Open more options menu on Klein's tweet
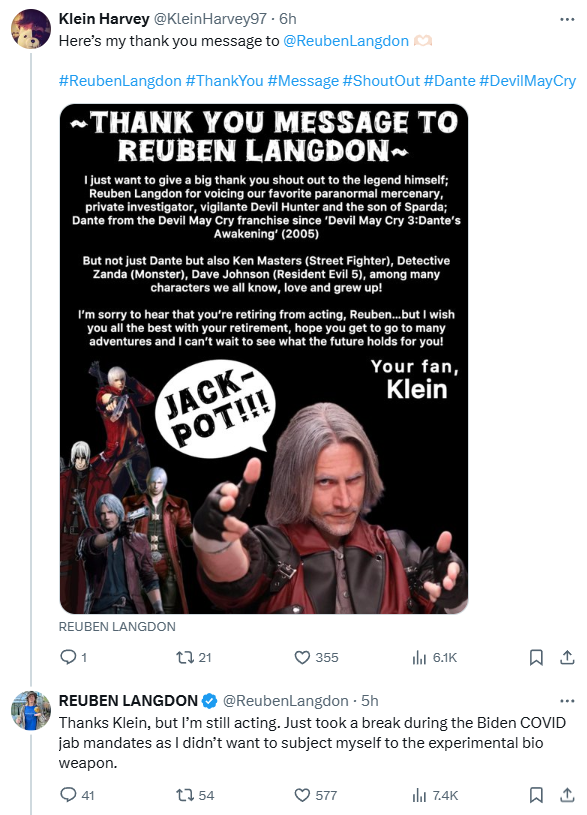The height and width of the screenshot is (815, 587). pos(567,19)
